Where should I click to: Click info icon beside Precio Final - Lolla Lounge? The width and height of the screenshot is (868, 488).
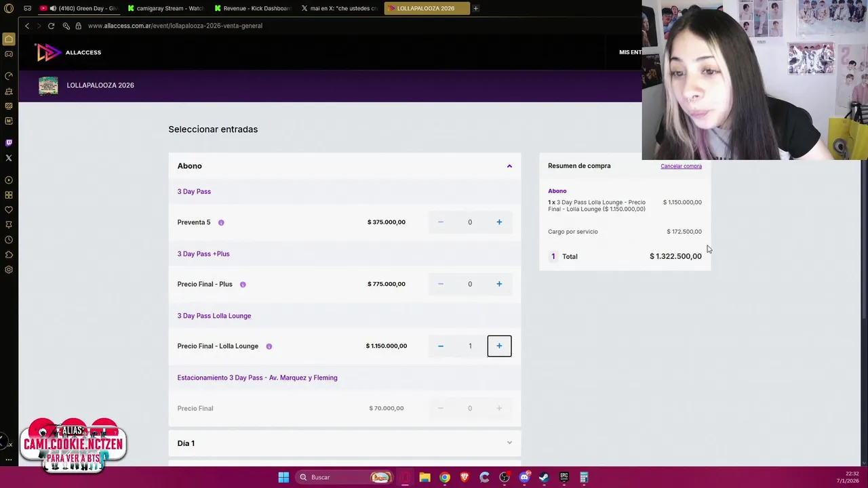pos(269,346)
